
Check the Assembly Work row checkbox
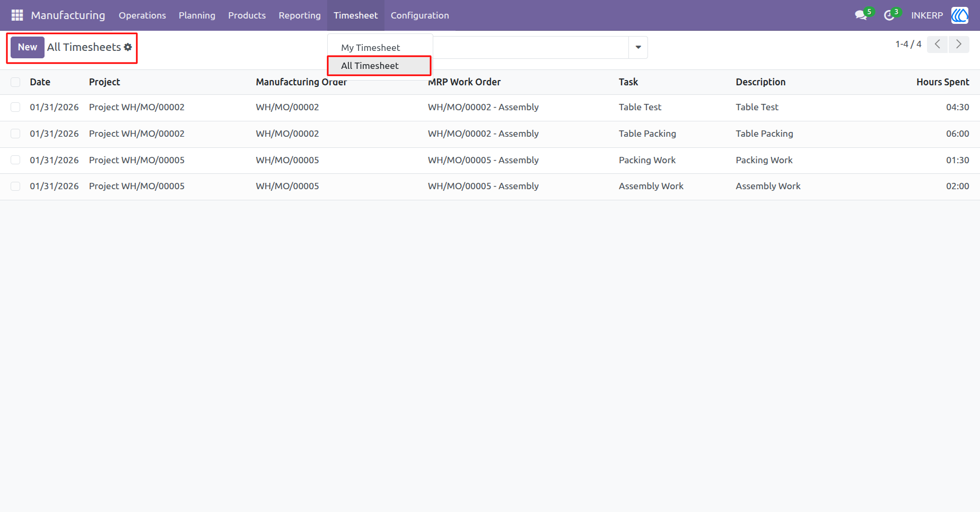15,186
